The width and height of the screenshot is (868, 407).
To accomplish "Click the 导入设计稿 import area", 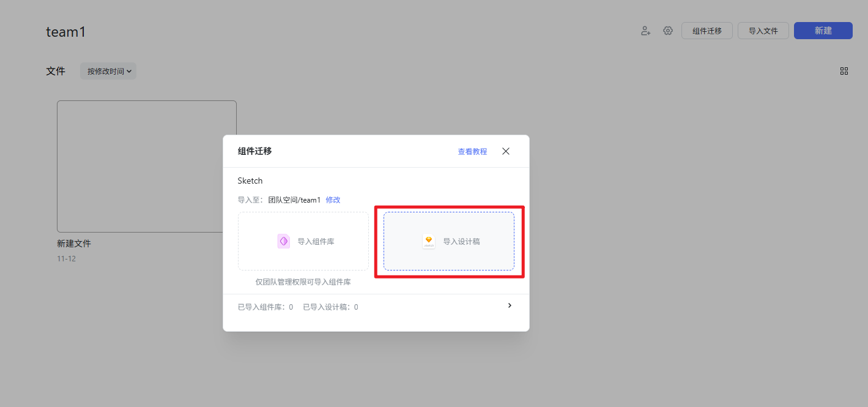I will (449, 242).
